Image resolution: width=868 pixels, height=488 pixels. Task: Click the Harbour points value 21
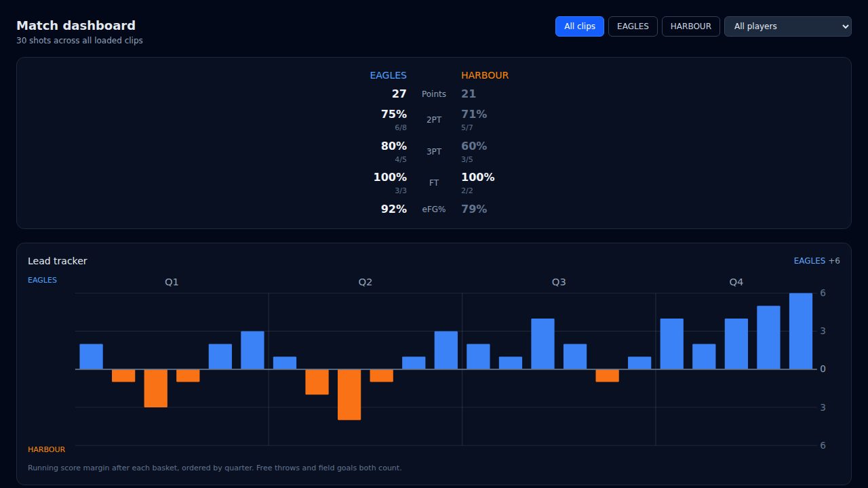coord(469,94)
